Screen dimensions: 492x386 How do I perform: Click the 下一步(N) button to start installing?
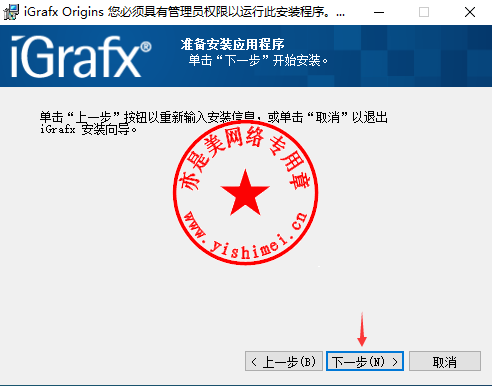pyautogui.click(x=365, y=361)
